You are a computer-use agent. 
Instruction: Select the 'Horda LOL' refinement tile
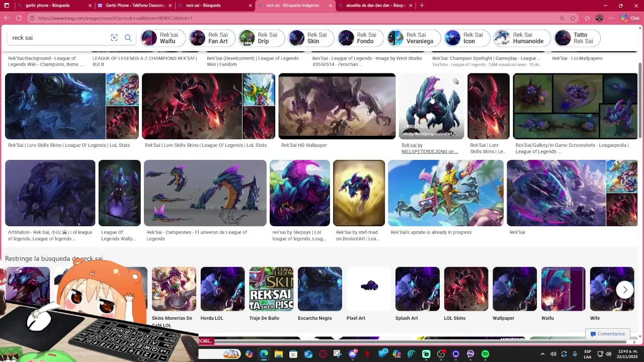coord(222,294)
